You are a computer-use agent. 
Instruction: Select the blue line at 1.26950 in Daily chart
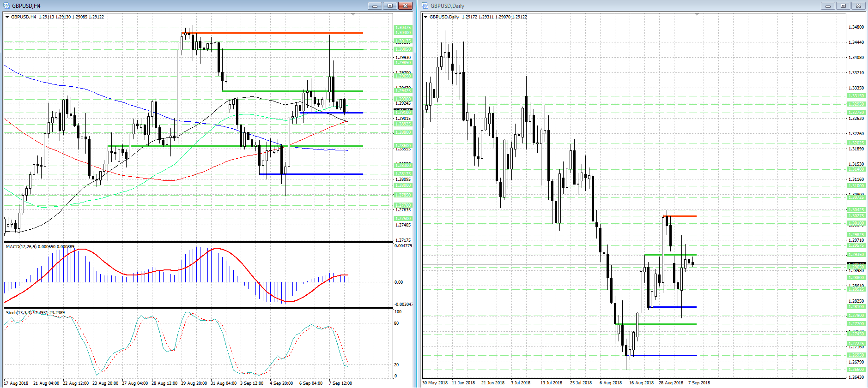[x=661, y=355]
